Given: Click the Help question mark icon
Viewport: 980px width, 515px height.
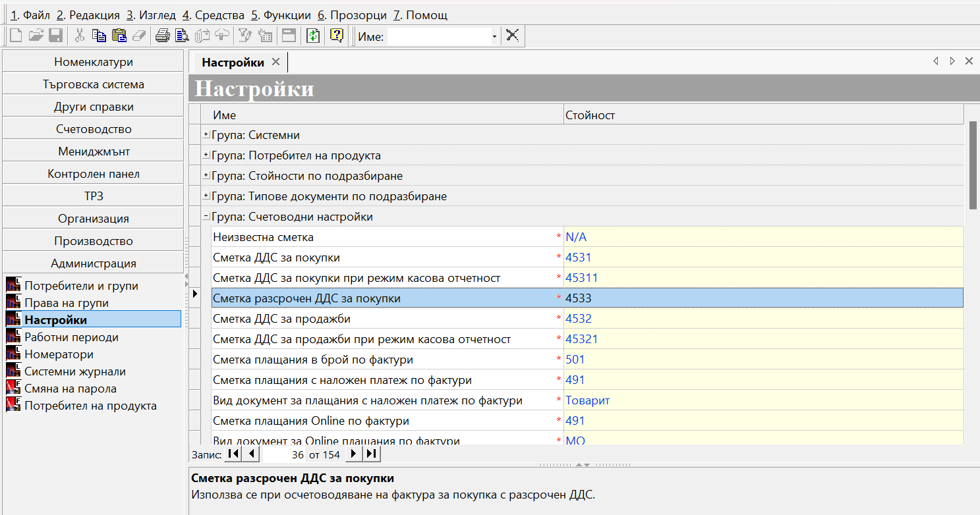Looking at the screenshot, I should pos(337,36).
